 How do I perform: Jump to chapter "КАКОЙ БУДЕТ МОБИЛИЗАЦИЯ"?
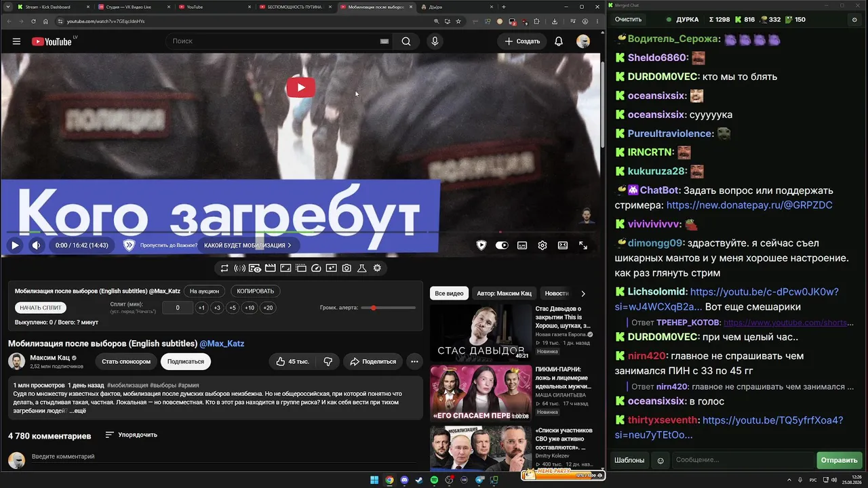click(x=248, y=245)
